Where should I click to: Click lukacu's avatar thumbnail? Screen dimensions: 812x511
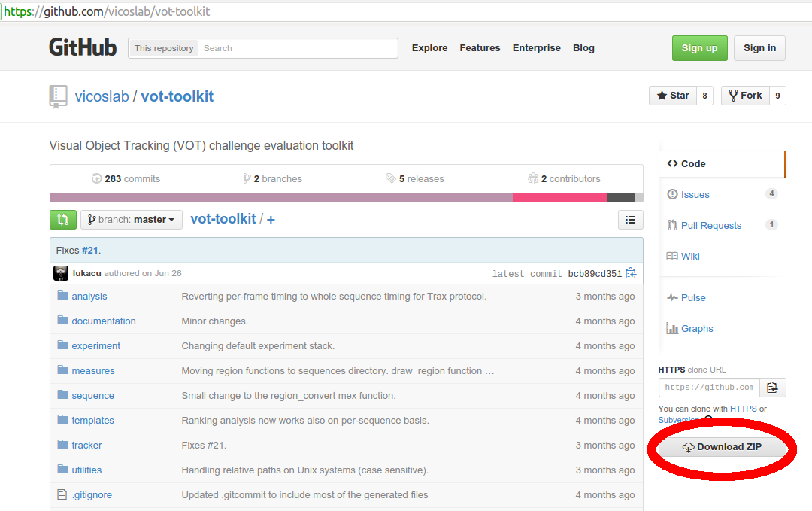pos(61,273)
